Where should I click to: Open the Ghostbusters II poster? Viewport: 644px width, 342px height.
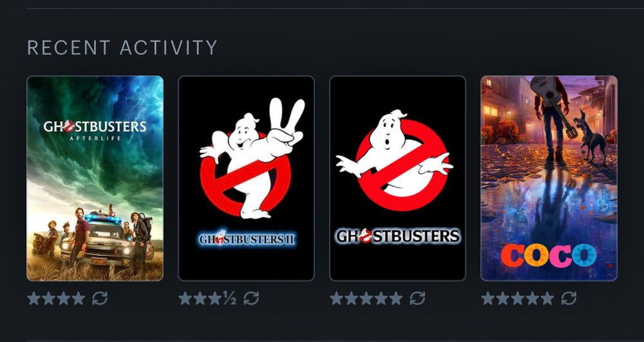247,178
